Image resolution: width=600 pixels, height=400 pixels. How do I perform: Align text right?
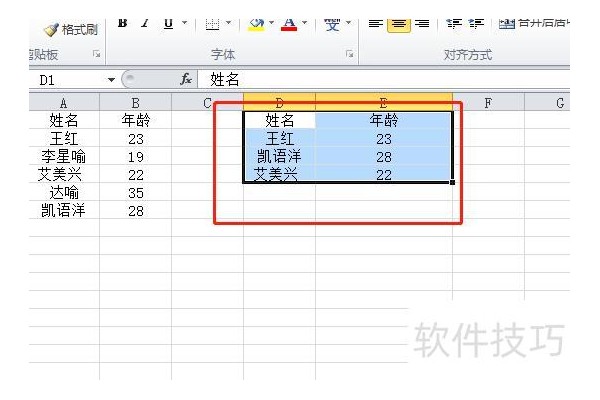(422, 24)
